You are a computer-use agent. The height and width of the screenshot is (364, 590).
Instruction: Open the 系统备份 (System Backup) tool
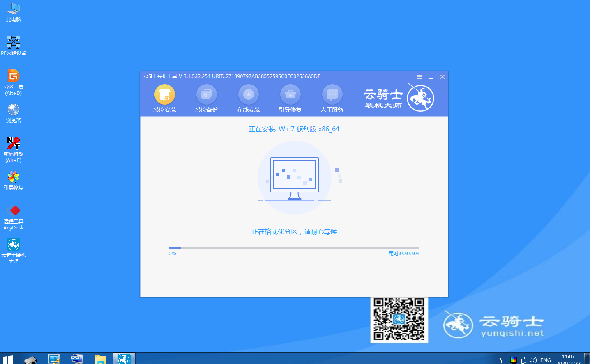point(207,98)
